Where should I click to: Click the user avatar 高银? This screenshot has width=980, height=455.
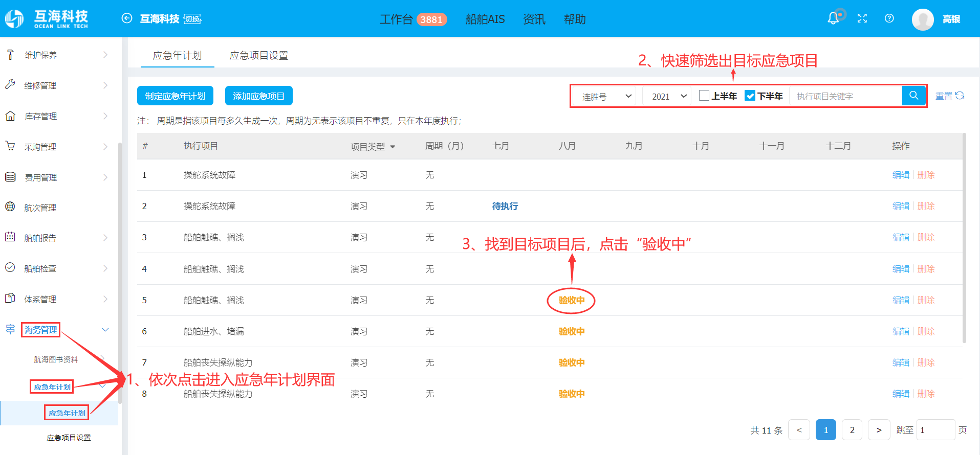click(x=923, y=19)
